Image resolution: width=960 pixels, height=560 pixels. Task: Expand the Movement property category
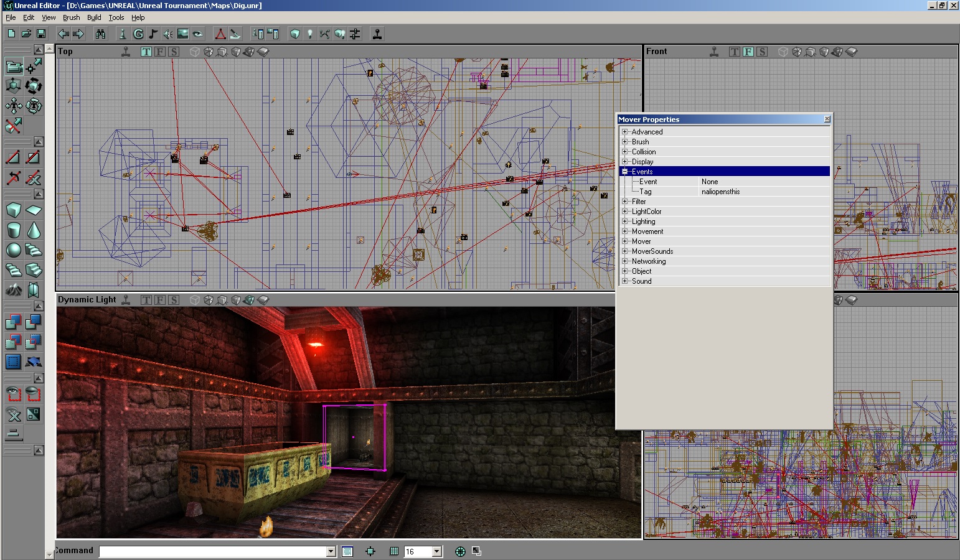click(625, 231)
